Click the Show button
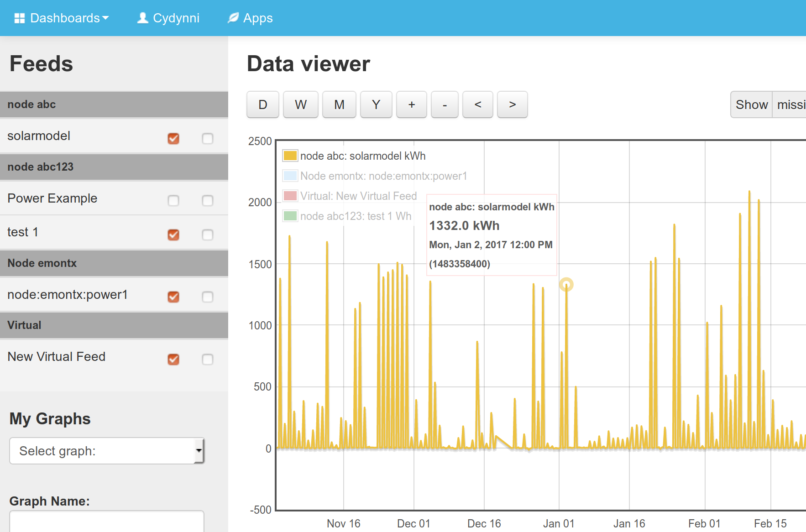The image size is (806, 532). pos(752,104)
